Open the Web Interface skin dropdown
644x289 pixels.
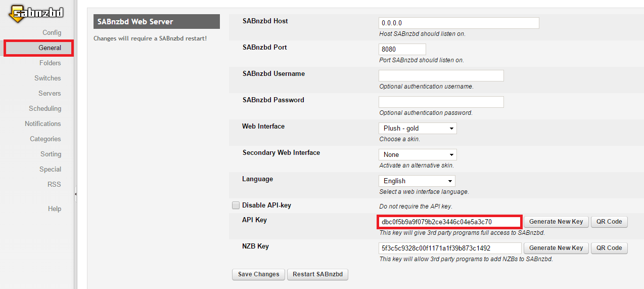(417, 129)
